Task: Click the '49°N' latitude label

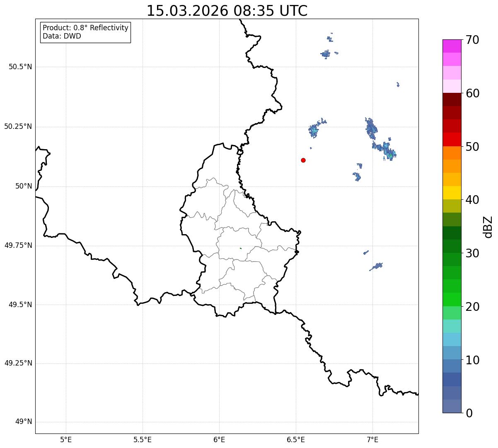Action: click(x=24, y=422)
